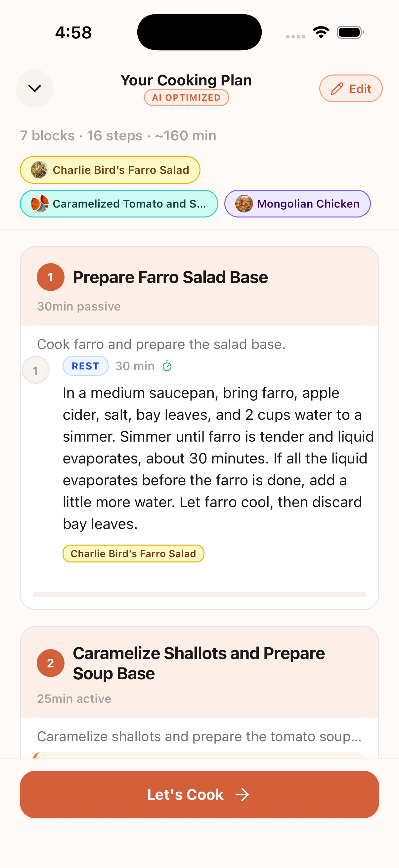
Task: Tap the farro salad thumbnail image
Action: point(40,170)
